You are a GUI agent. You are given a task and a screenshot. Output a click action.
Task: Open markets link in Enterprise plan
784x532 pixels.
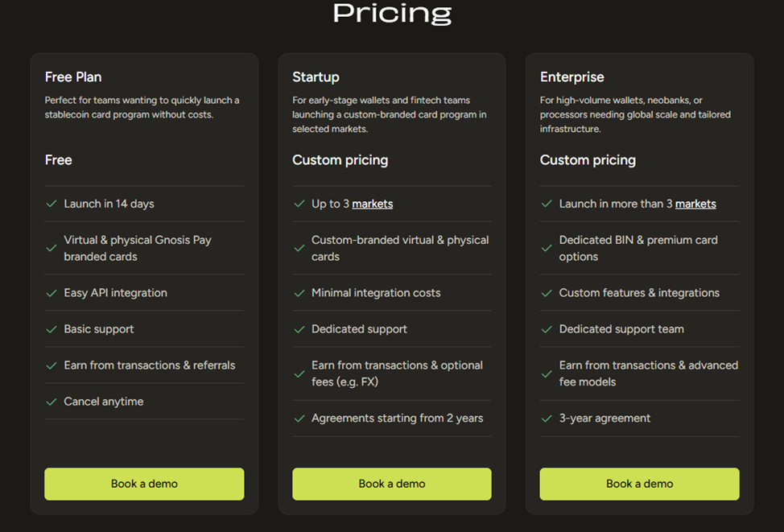tap(695, 204)
